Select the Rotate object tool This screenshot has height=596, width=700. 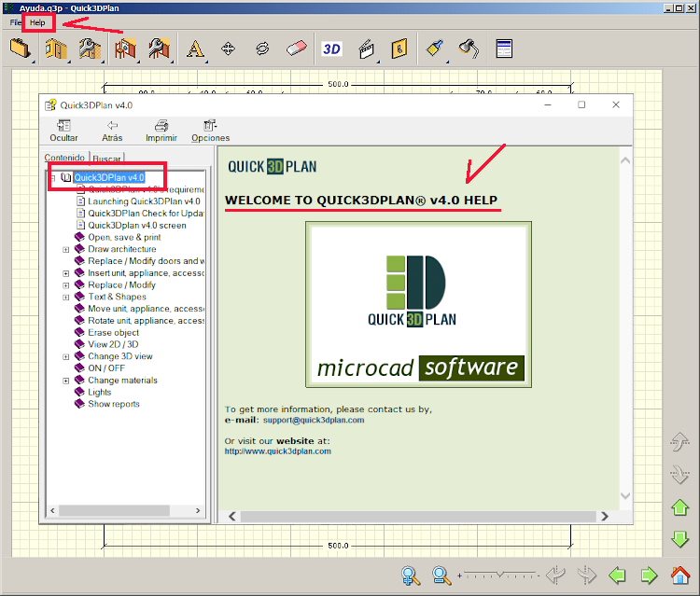[x=262, y=49]
